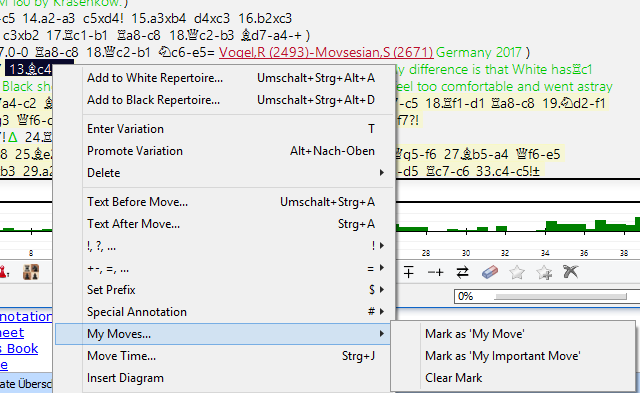Open Text Before Move dialog
The image size is (640, 393).
(x=231, y=202)
